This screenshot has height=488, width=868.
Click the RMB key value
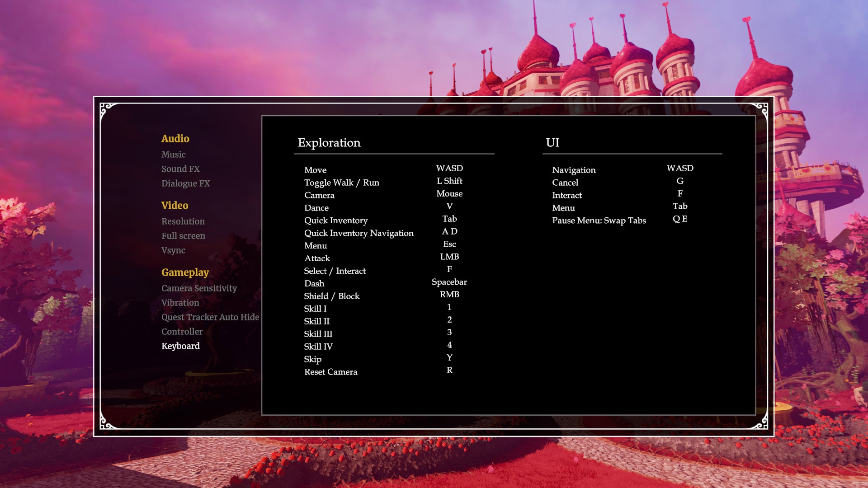[x=449, y=295]
